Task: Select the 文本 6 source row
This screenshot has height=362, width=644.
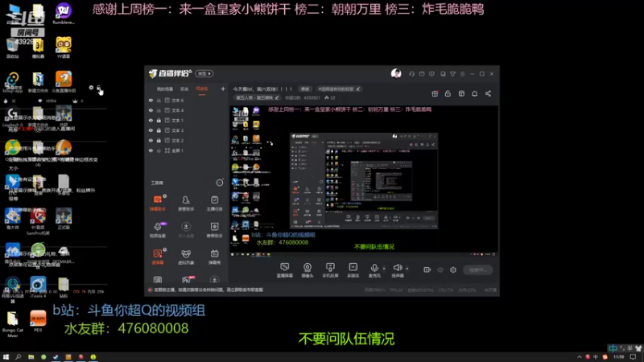Action: point(187,100)
